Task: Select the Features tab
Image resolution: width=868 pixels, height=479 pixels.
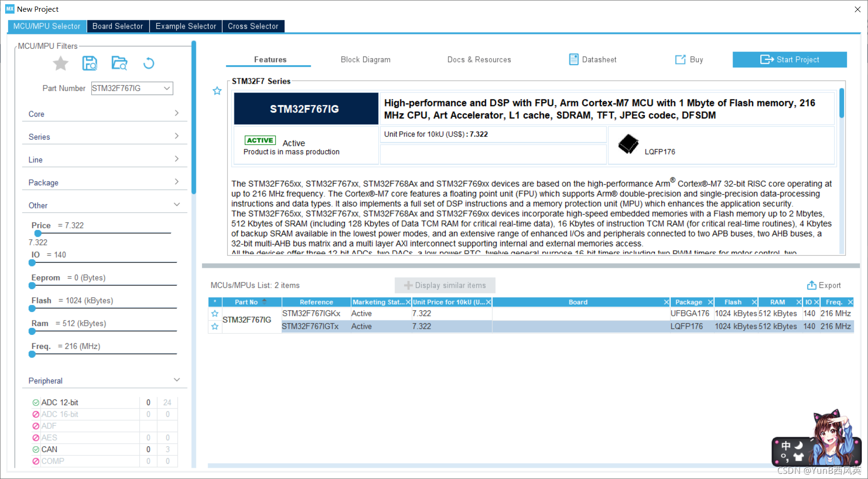Action: point(270,60)
